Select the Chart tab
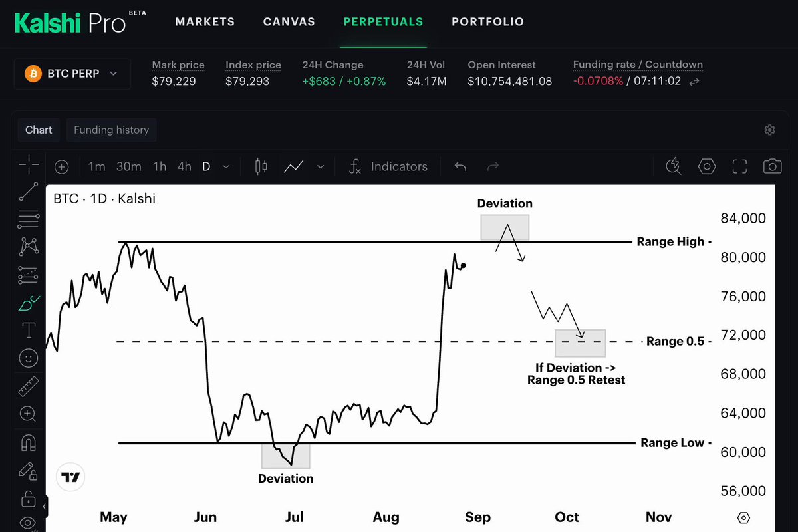Screen dimensions: 798x532 pos(39,130)
